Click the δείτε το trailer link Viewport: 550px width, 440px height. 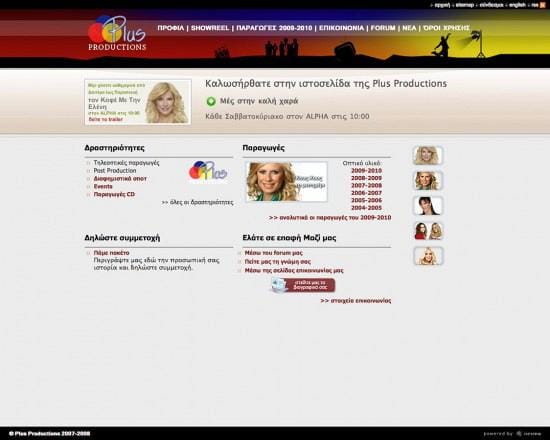pyautogui.click(x=106, y=119)
